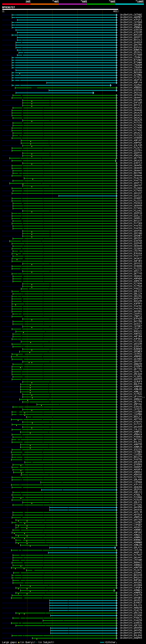Screen dimensions: 146x644
Task: Select hit label UniRef100_P12328
Action: pyautogui.click(x=131, y=342)
